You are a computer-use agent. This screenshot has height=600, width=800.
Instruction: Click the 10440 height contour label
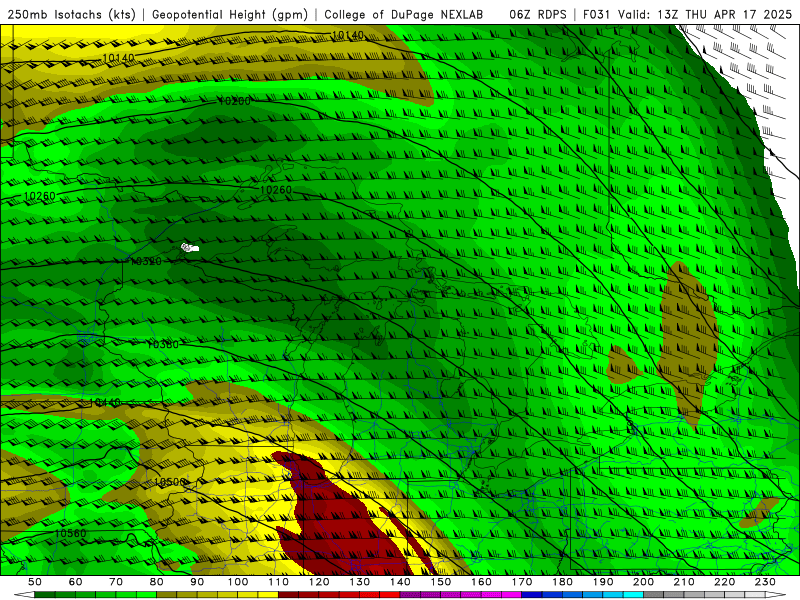pos(105,403)
